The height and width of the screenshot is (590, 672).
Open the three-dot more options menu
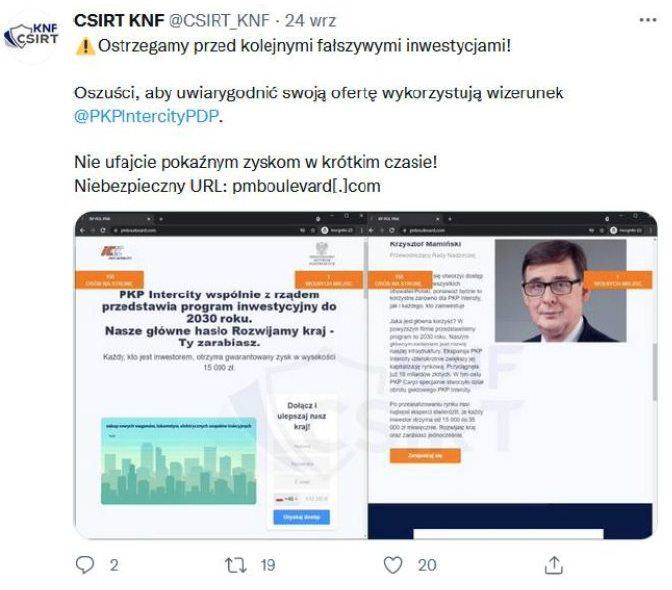pos(648,20)
